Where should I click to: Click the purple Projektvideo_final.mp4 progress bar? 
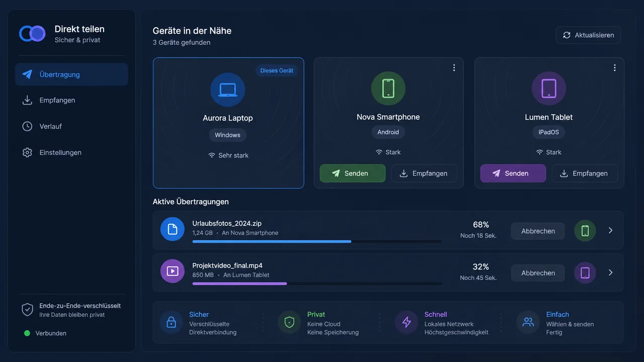(x=317, y=284)
